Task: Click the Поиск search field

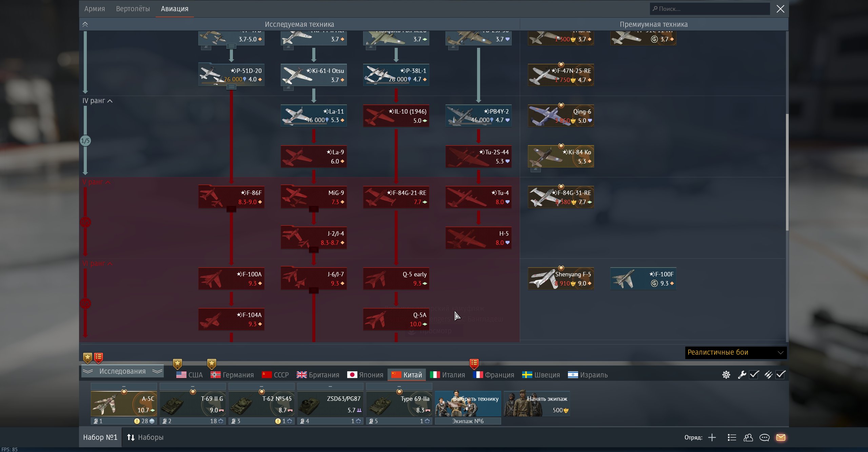Action: (710, 9)
